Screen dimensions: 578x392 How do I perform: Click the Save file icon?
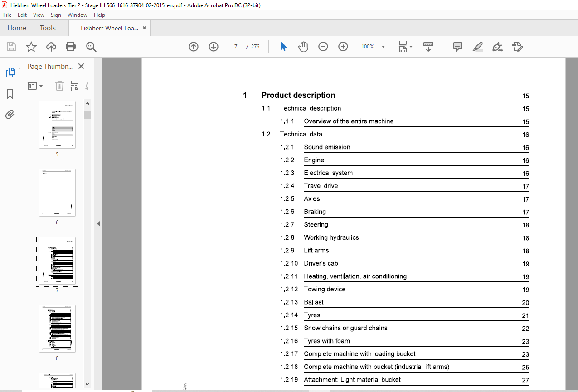click(x=11, y=47)
